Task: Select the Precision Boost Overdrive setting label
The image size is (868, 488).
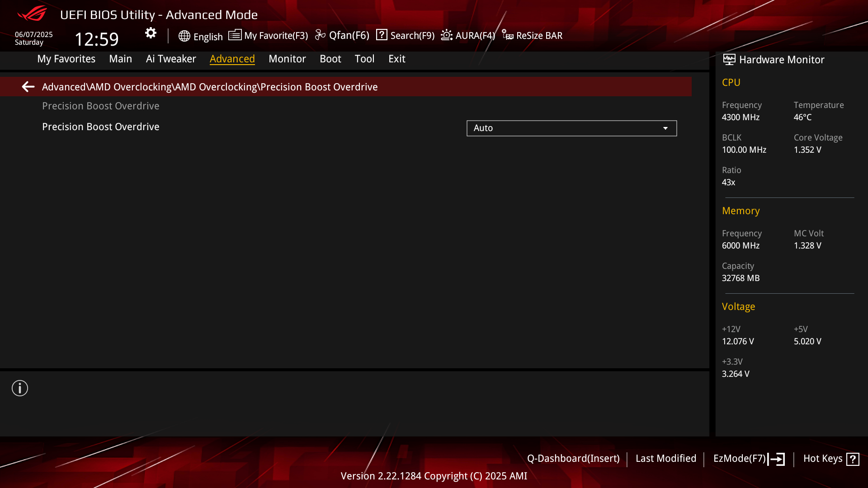Action: [100, 127]
